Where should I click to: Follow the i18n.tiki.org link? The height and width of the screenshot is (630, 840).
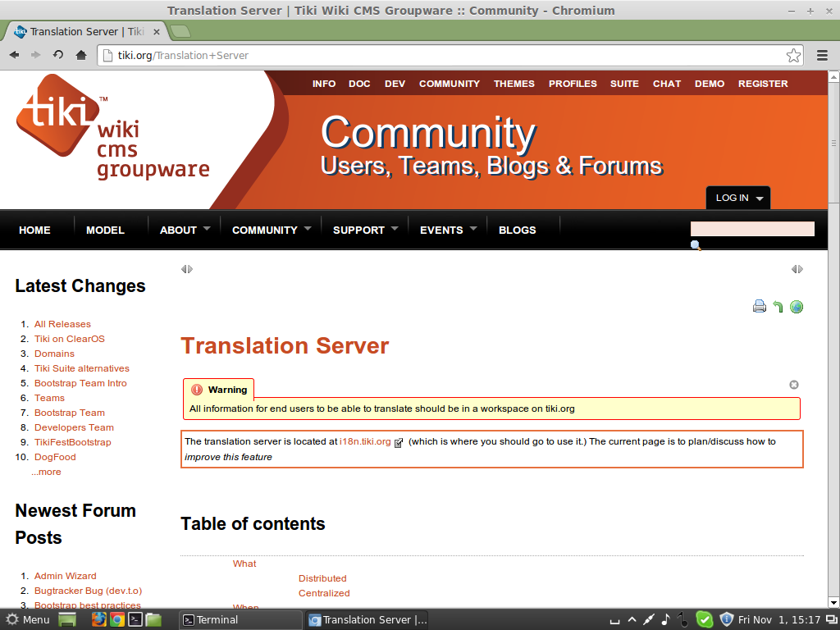click(x=365, y=441)
